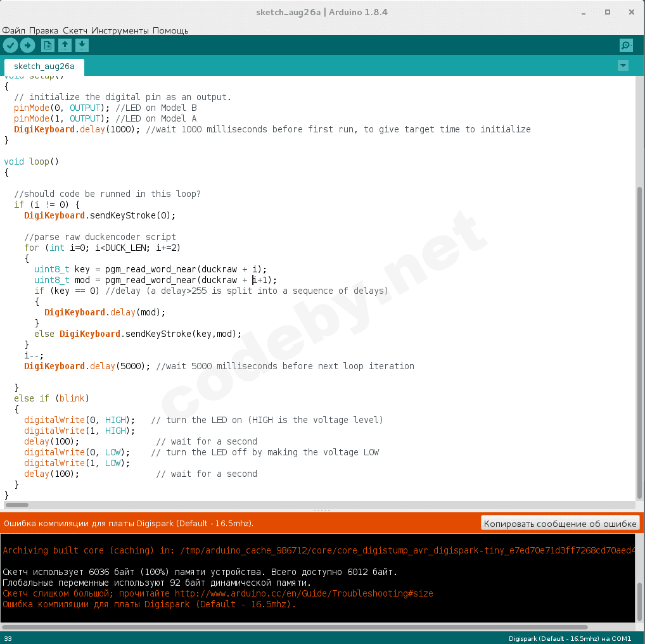Close the Arduino window
Screen dimensions: 645x644
pyautogui.click(x=632, y=12)
